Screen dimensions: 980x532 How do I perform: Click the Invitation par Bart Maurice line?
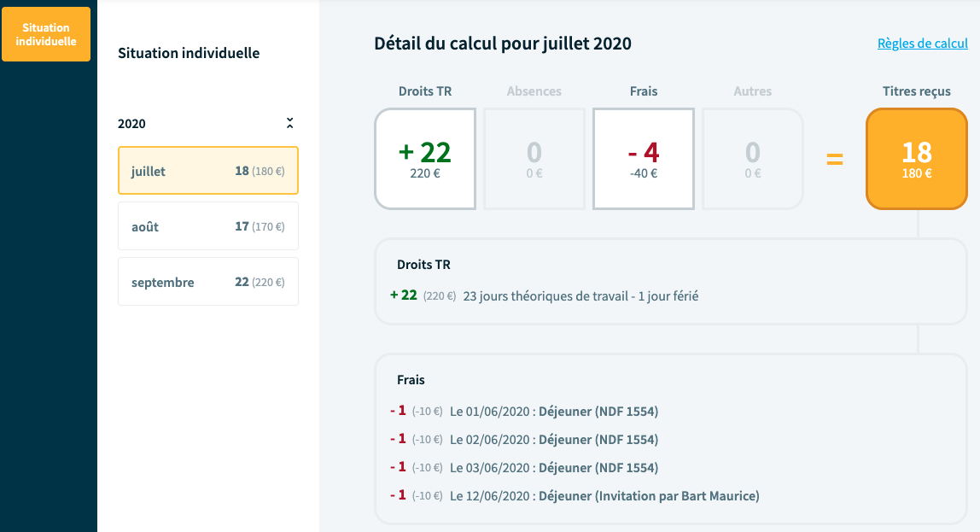click(x=604, y=496)
